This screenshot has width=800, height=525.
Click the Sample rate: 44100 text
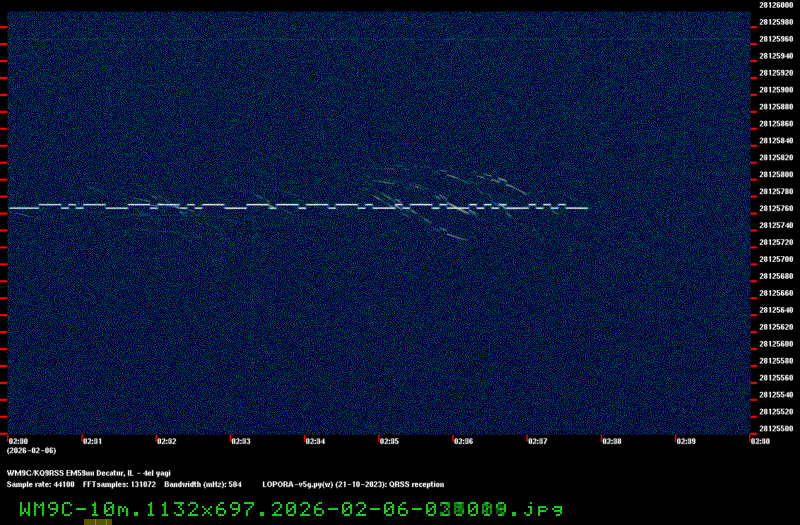[40, 484]
